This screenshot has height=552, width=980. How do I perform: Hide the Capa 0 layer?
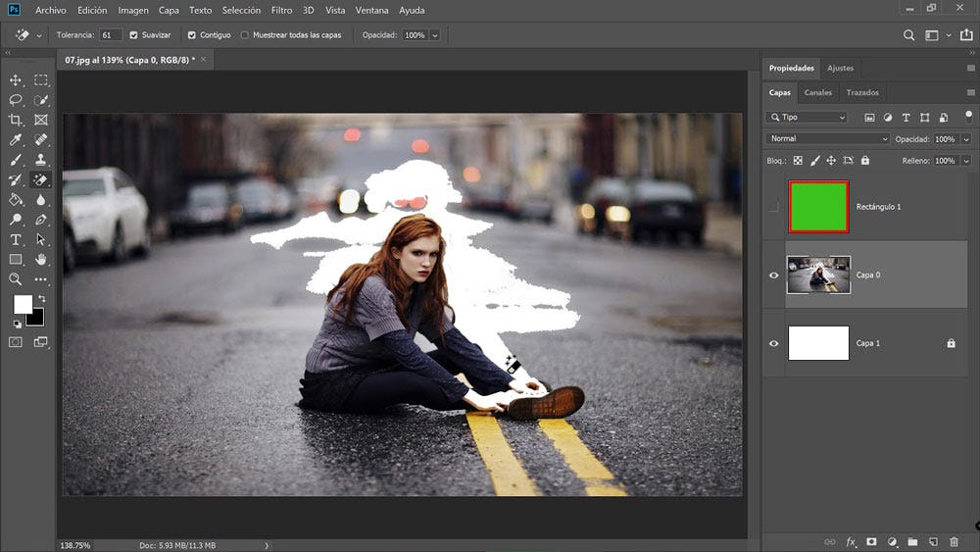coord(774,276)
